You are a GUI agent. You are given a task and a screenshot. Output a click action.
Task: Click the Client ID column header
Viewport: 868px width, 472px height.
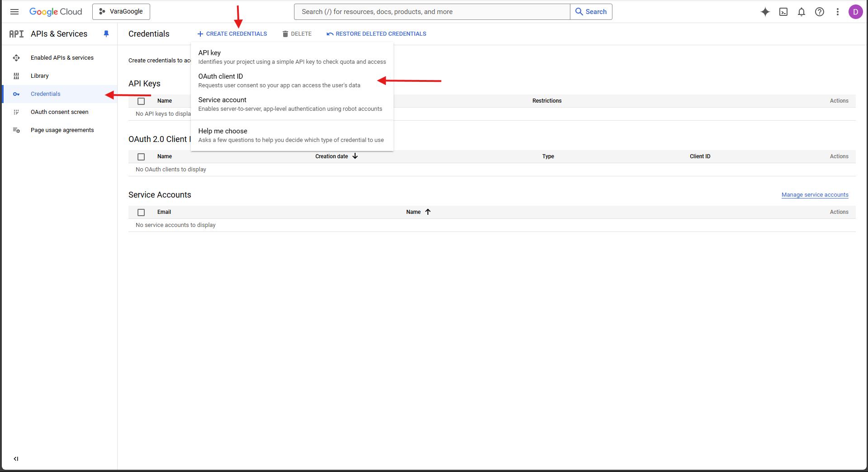(700, 156)
